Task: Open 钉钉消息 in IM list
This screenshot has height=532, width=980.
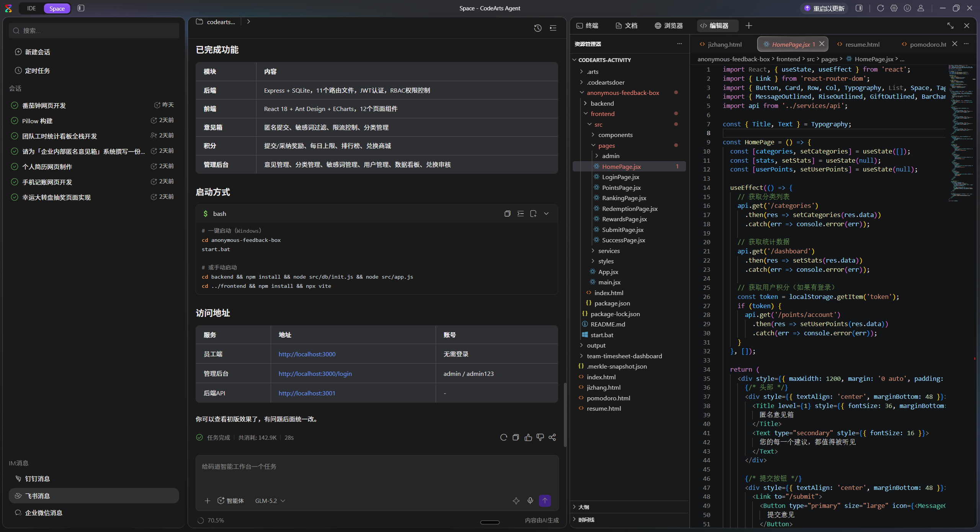Action: point(94,478)
